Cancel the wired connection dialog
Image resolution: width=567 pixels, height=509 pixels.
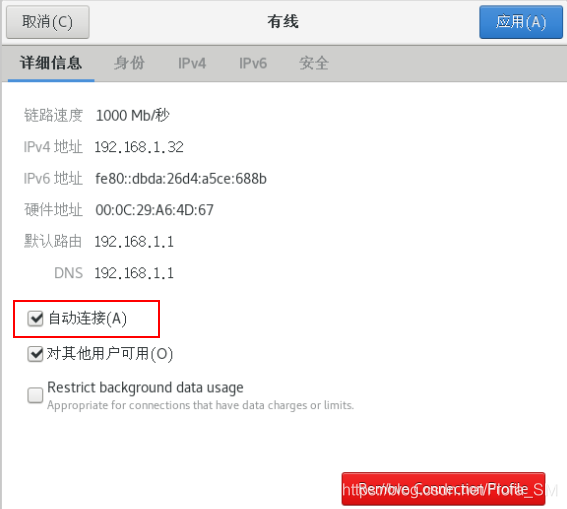[x=48, y=22]
